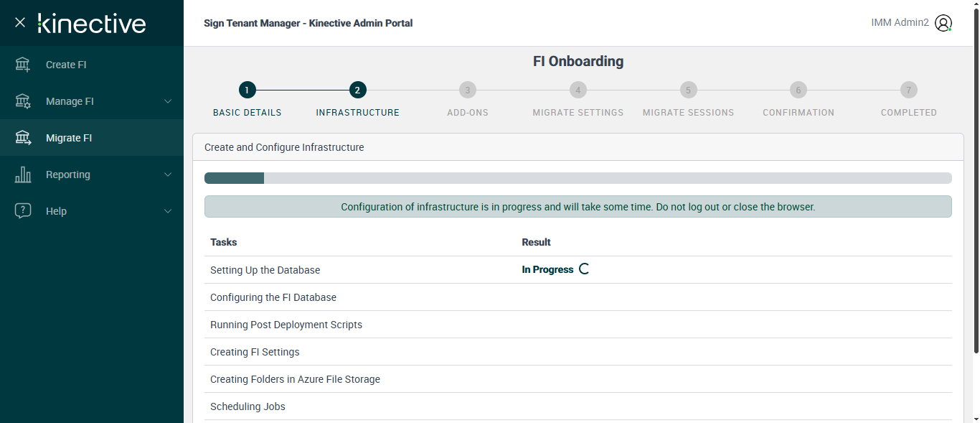
Task: Click the Help question bubble icon
Action: (23, 211)
